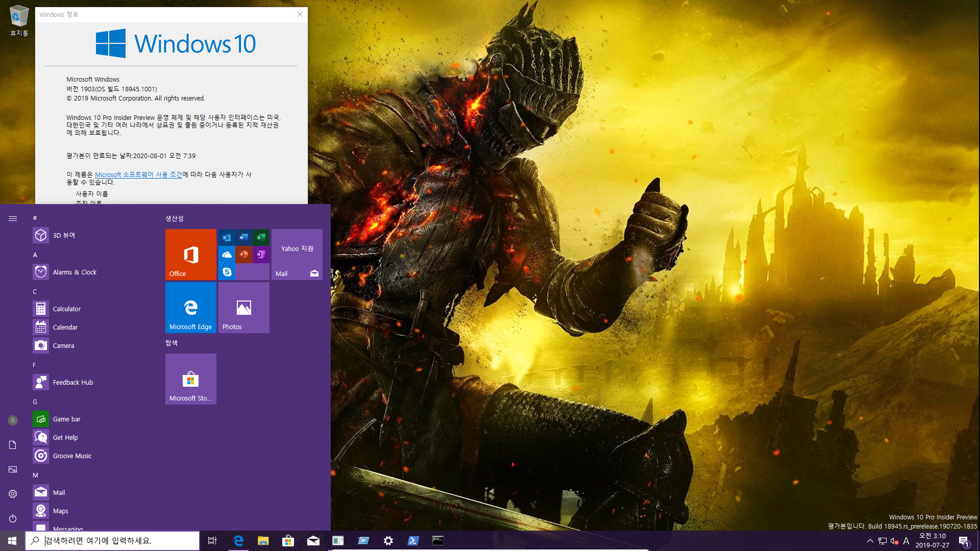Viewport: 980px width, 551px height.
Task: Open Groove Music from app list
Action: coord(72,456)
